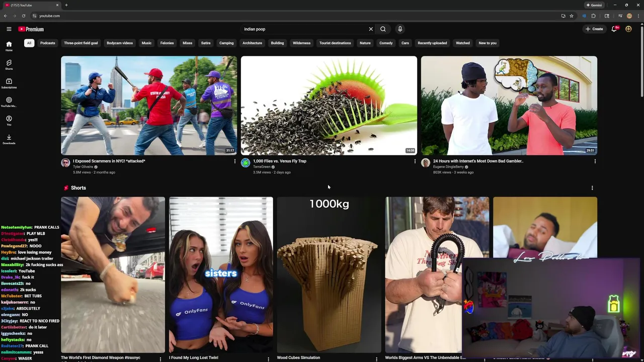Select the Satire filter chip
This screenshot has width=644, height=362.
tap(206, 43)
